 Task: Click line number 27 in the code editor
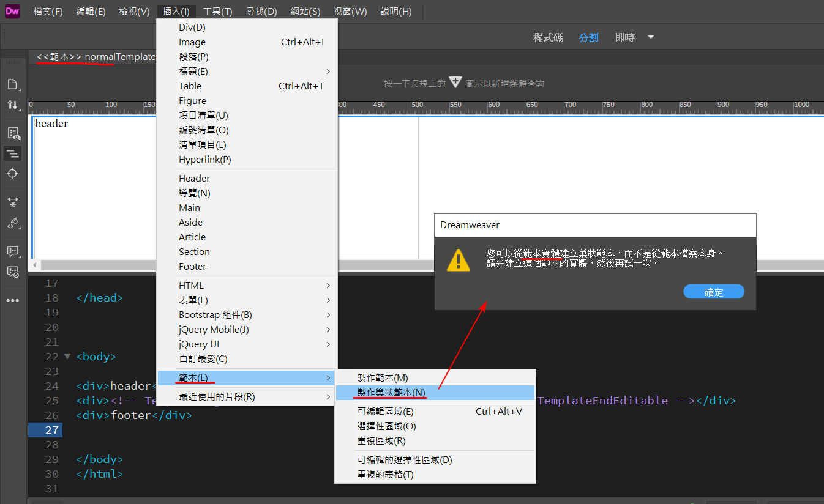pyautogui.click(x=52, y=429)
